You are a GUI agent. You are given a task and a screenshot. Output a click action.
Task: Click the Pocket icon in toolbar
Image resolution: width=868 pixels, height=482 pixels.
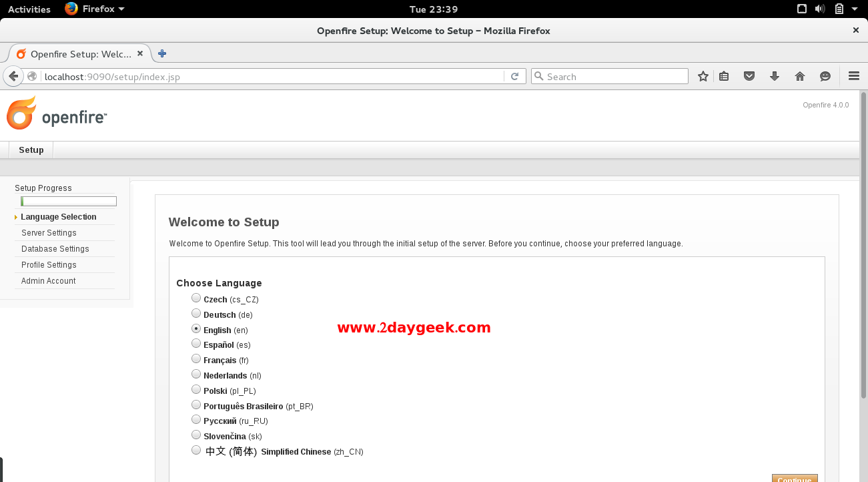click(x=749, y=76)
